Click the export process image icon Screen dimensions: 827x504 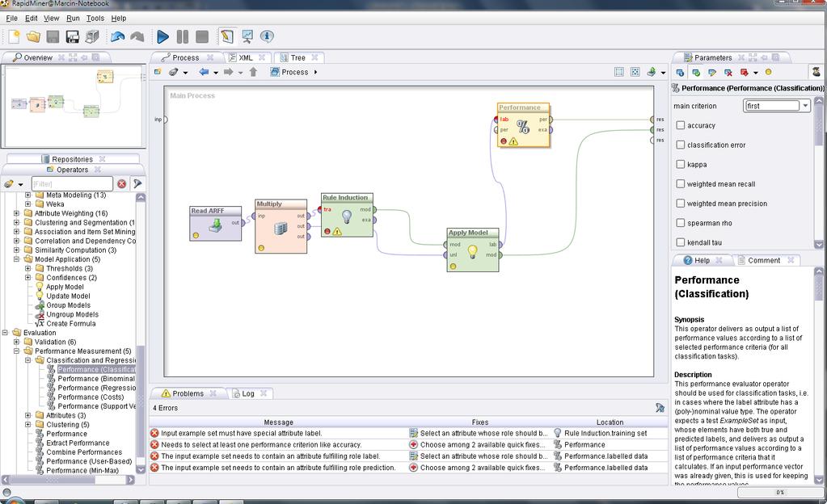[652, 72]
